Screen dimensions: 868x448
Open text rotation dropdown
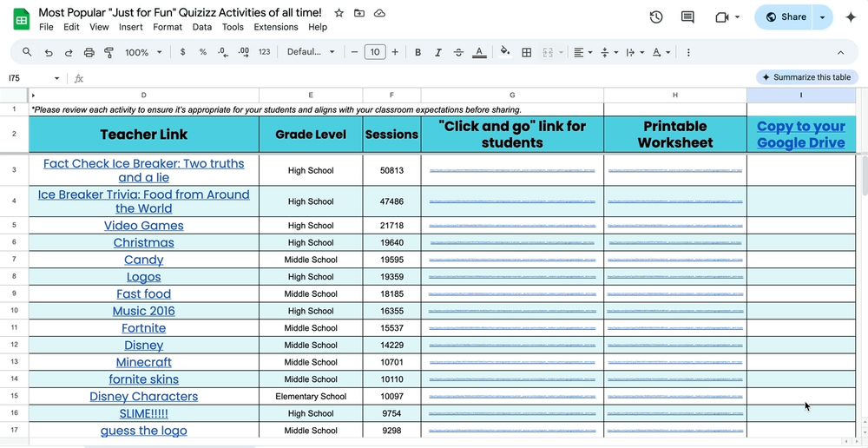pyautogui.click(x=661, y=52)
